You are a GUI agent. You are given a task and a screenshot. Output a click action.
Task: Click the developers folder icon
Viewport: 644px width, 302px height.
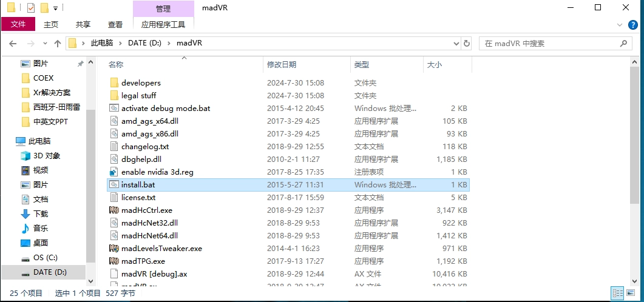(x=114, y=83)
